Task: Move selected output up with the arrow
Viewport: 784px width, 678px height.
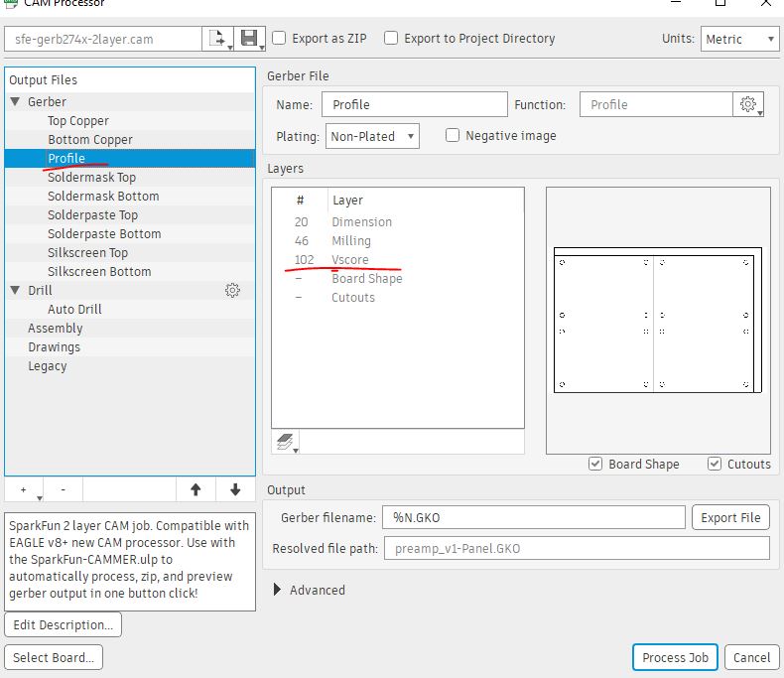Action: [196, 489]
